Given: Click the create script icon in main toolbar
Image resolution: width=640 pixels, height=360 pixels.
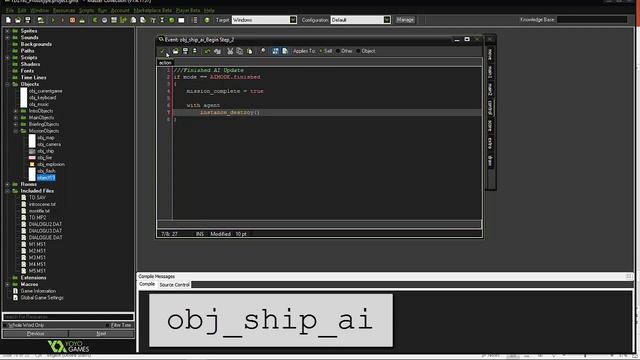Looking at the screenshot, I should [133, 20].
